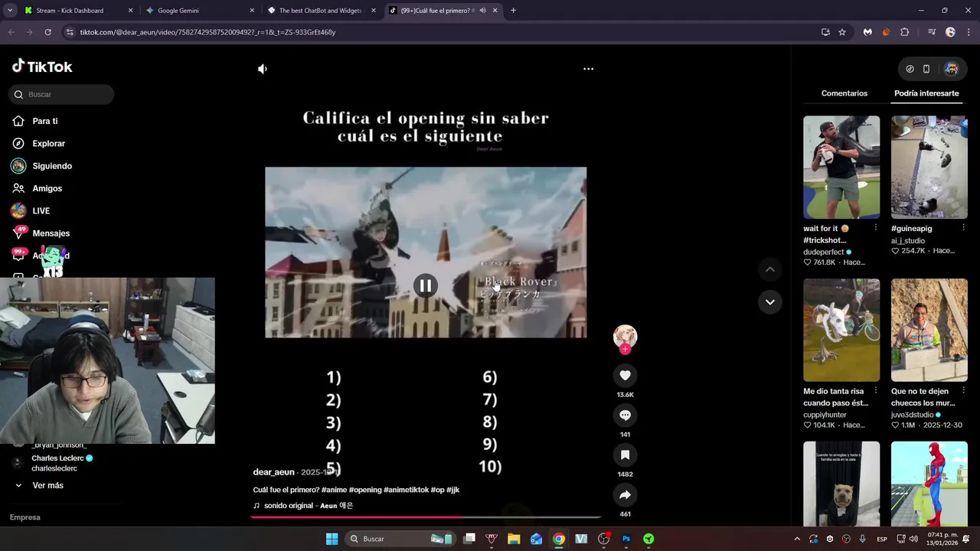Seek on the red video progress bar
This screenshot has height=551, width=980.
(426, 517)
